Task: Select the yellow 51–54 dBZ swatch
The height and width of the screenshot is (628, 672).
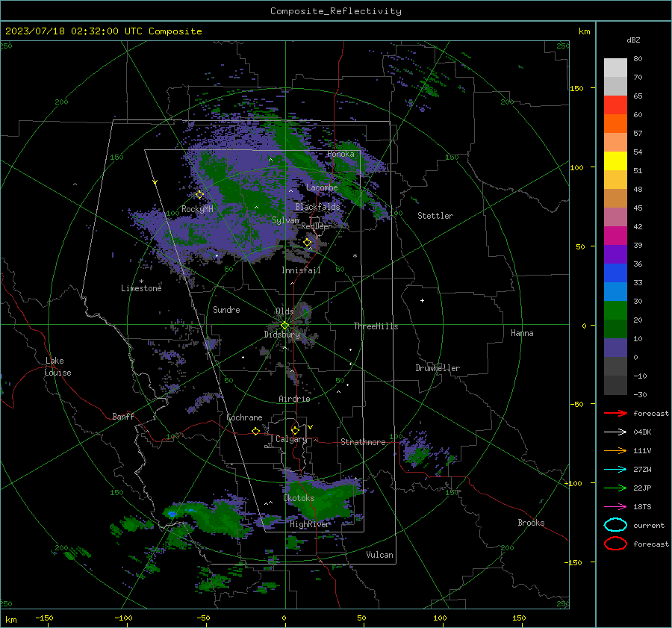Action: pyautogui.click(x=615, y=161)
